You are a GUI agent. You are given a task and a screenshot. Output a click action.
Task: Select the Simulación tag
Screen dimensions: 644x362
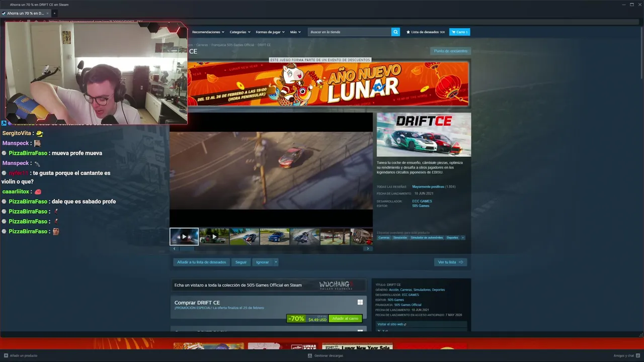click(400, 237)
